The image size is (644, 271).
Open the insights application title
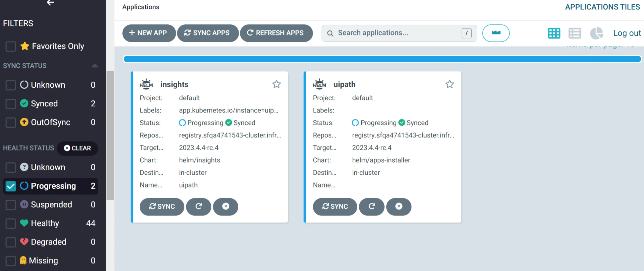click(174, 84)
